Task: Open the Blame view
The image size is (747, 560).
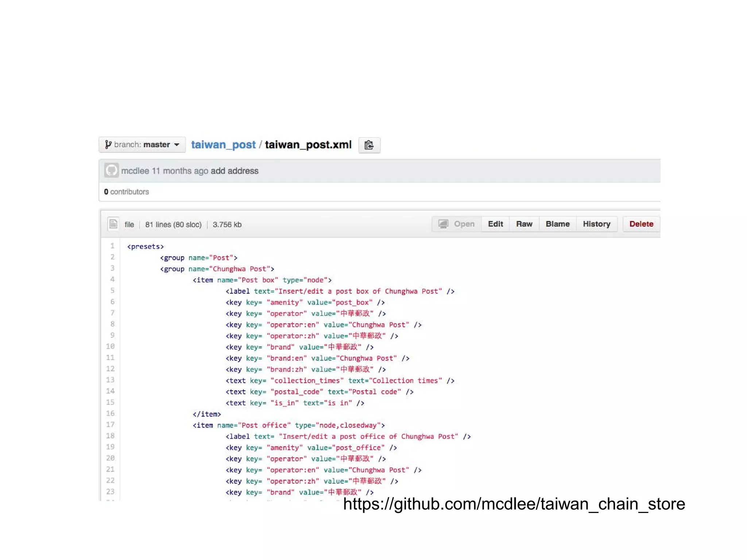Action: pos(557,224)
